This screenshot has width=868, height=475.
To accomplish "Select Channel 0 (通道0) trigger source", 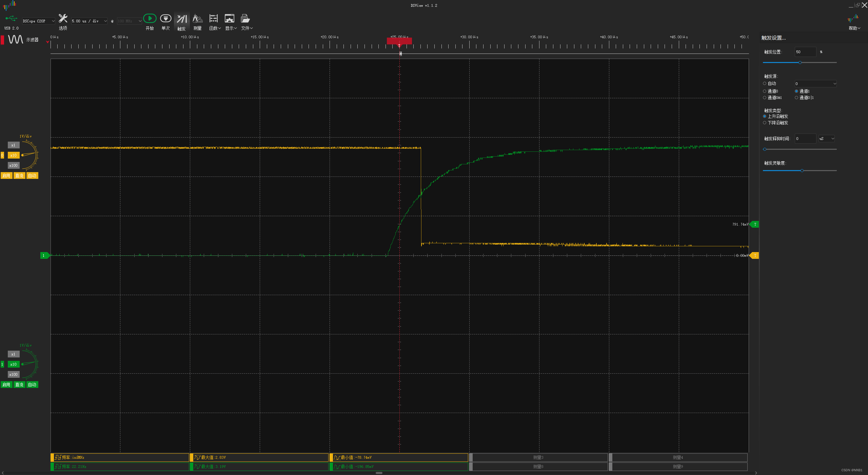I will pos(765,91).
